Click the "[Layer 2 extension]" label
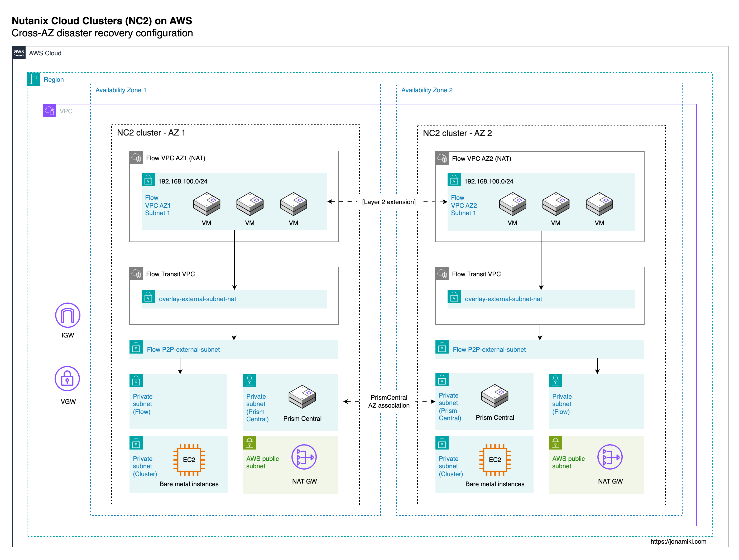 [389, 202]
